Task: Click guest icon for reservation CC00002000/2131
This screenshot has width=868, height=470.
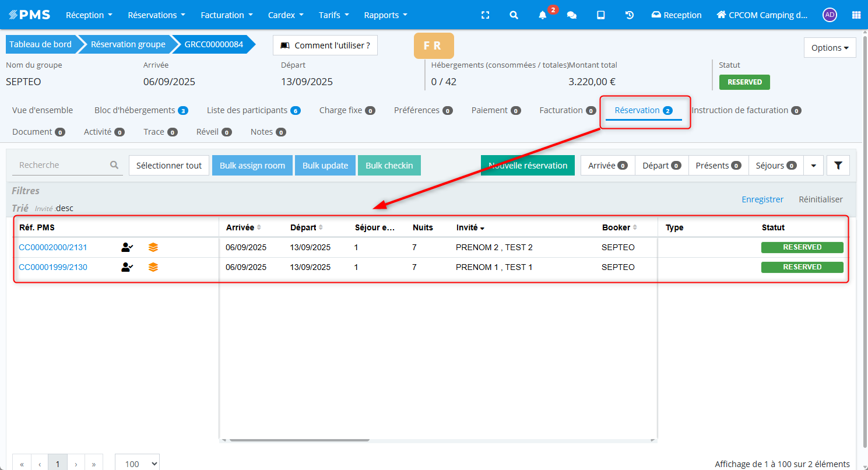Action: pyautogui.click(x=127, y=247)
